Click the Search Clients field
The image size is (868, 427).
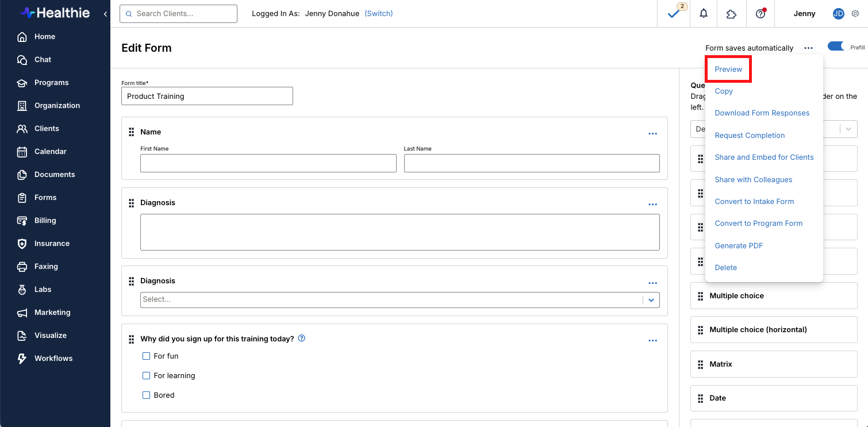178,14
